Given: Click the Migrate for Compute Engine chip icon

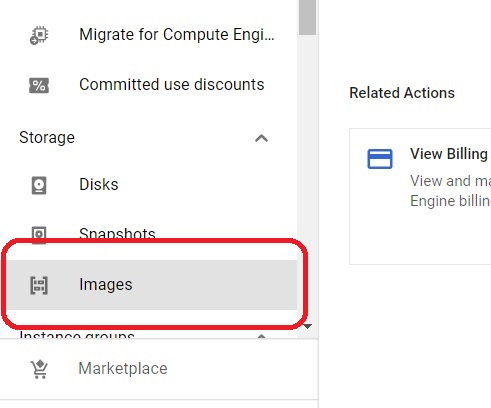Looking at the screenshot, I should coord(39,35).
